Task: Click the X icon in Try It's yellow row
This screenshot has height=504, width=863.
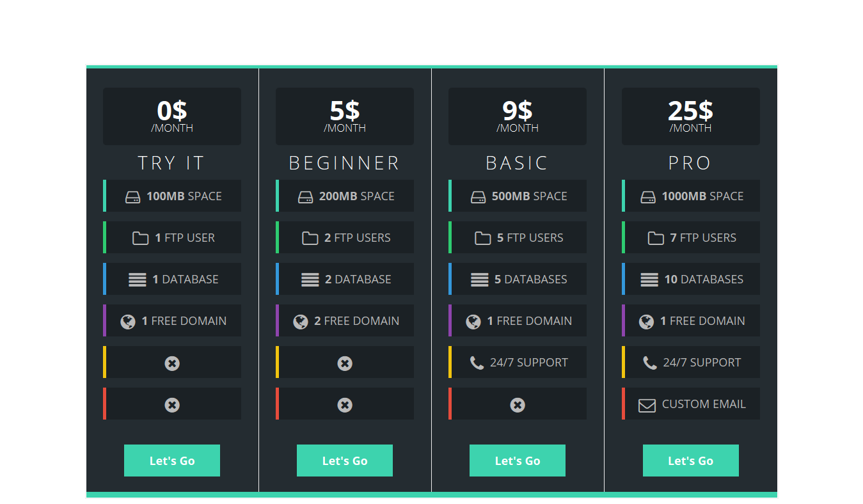Action: point(172,363)
